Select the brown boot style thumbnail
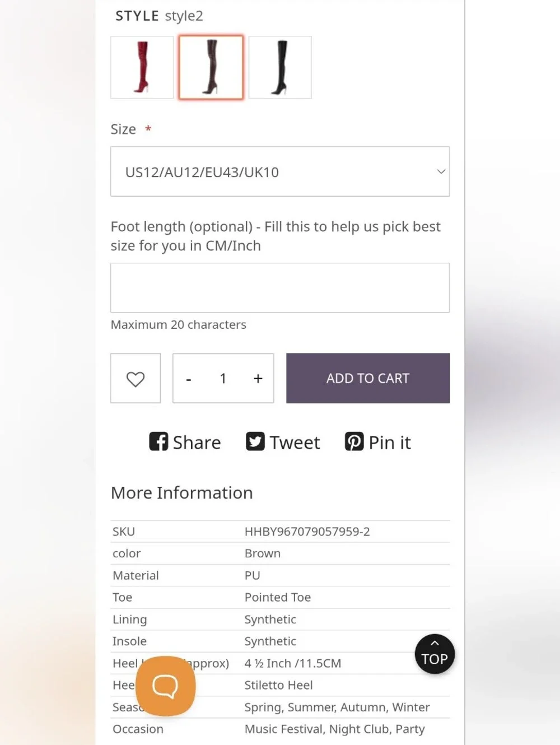The height and width of the screenshot is (745, 560). coord(211,67)
